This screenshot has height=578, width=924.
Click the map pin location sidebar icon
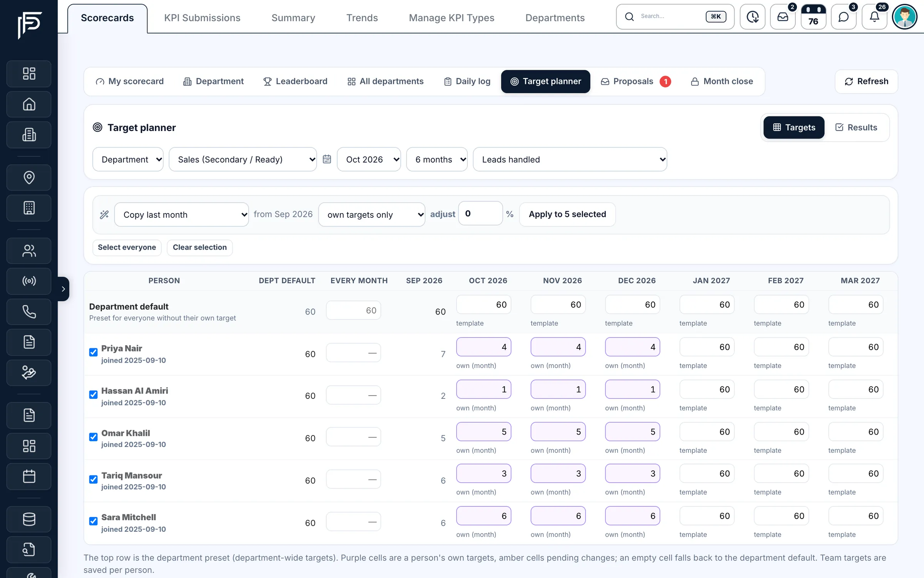(x=29, y=177)
